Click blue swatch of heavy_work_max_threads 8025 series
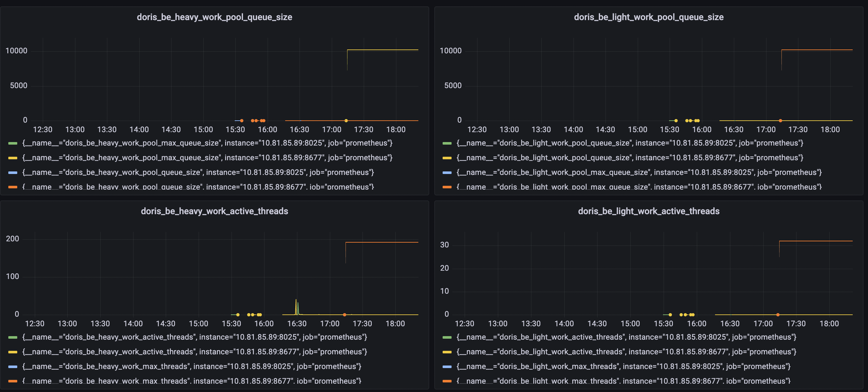Screen dimensions: 868x392 click(13, 366)
